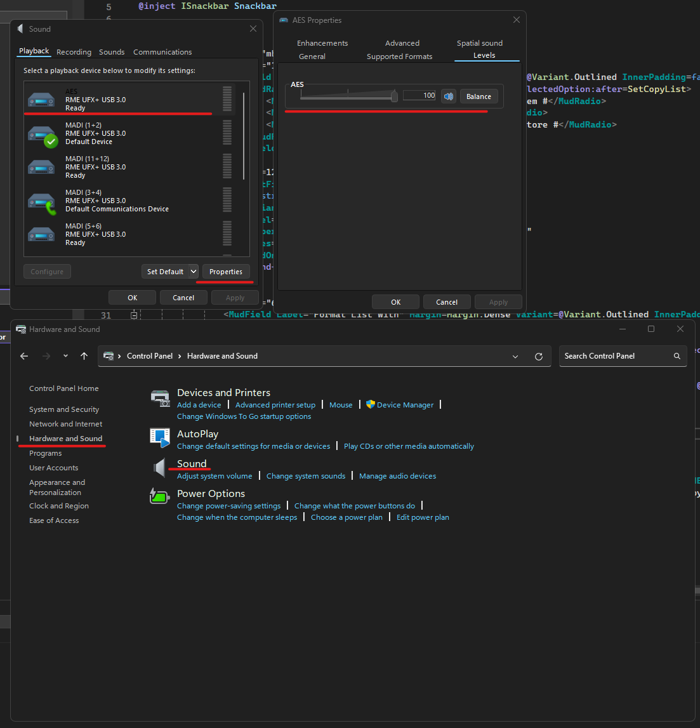Click the search magnifier in Control Panel

click(677, 357)
